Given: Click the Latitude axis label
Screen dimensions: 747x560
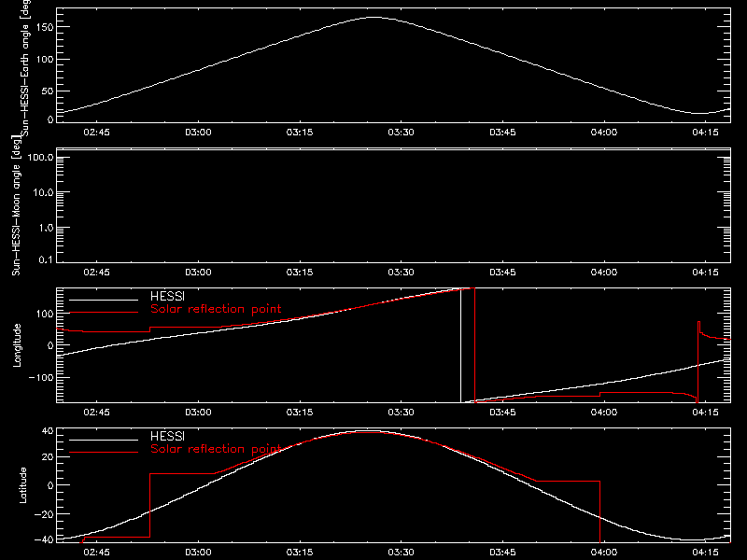Looking at the screenshot, I should pos(22,485).
